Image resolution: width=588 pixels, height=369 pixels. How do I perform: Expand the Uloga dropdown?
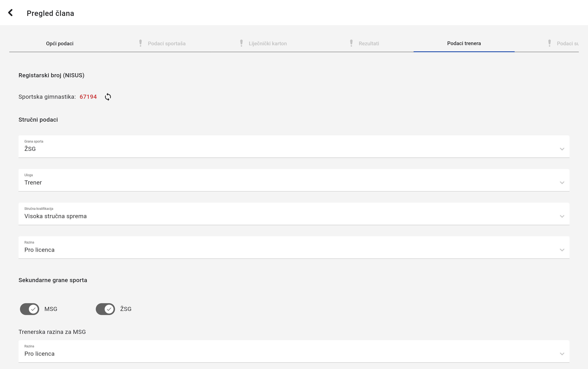[x=294, y=180]
